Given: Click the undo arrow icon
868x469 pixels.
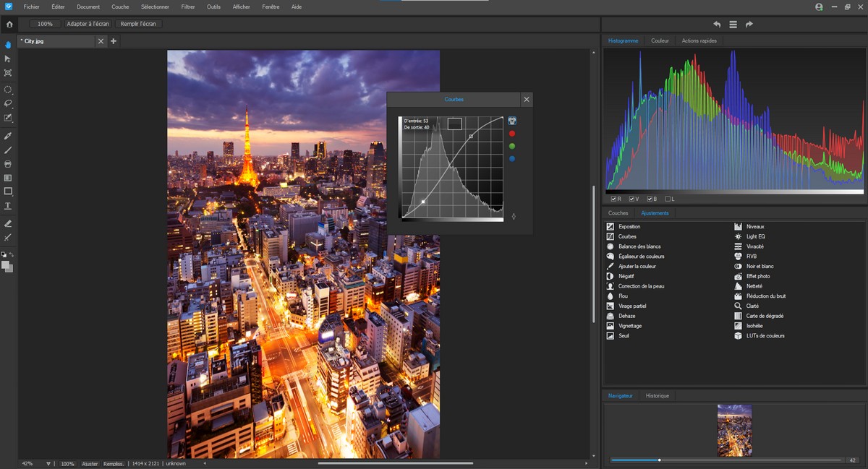Looking at the screenshot, I should 717,24.
